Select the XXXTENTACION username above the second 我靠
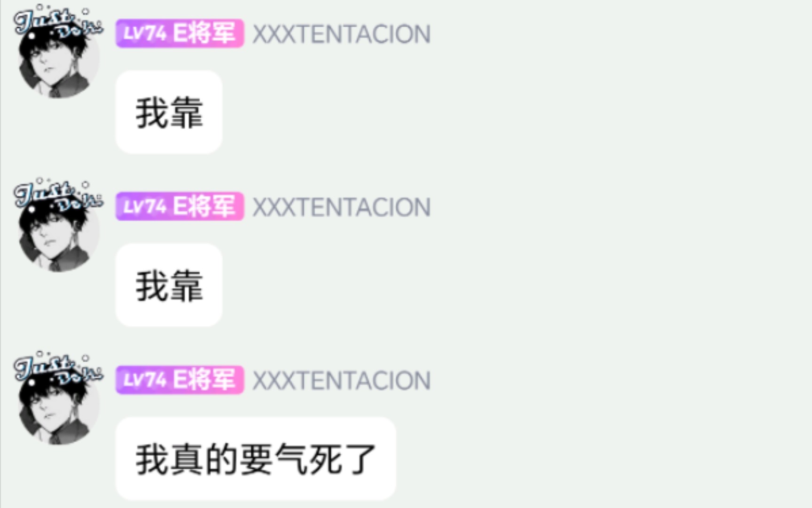Viewport: 812px width, 508px height. pos(342,207)
